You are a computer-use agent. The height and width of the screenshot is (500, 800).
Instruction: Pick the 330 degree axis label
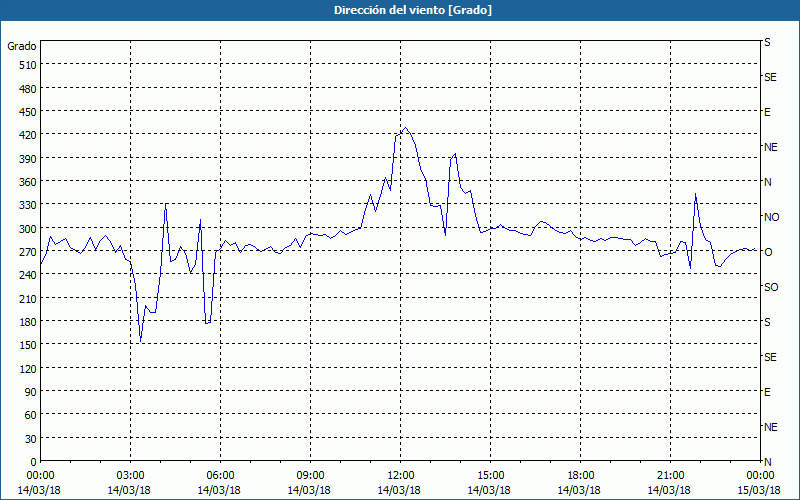pos(28,205)
